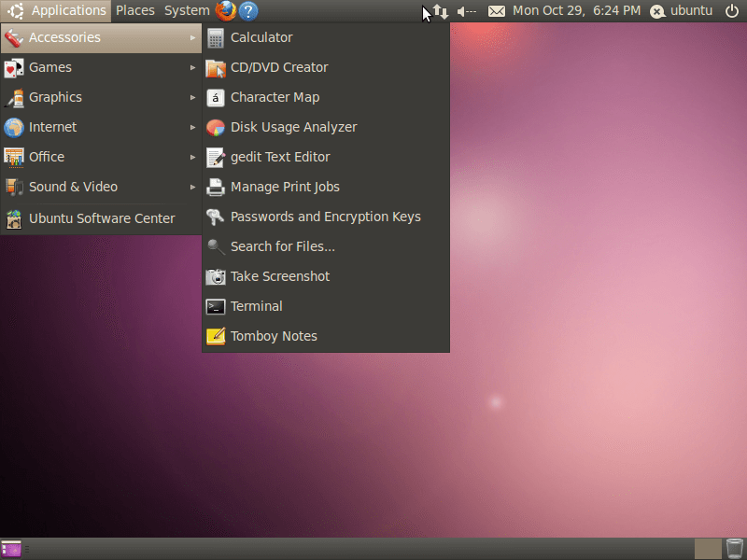Click the power button session icon

coord(732,10)
